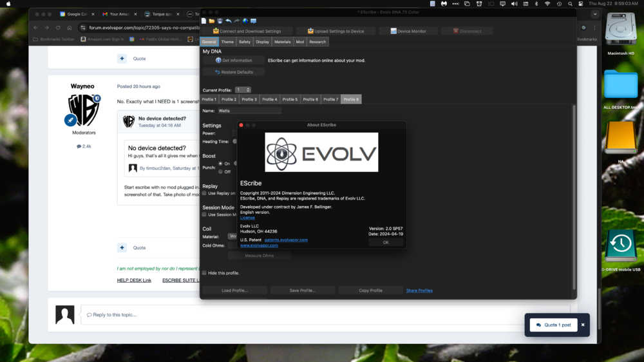Click the New file icon in EScribe toolbar
The width and height of the screenshot is (644, 362).
click(204, 21)
